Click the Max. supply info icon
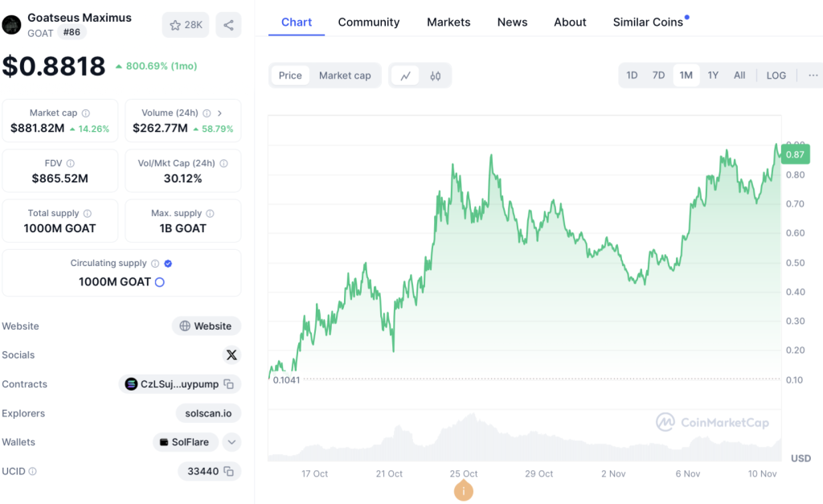 (x=210, y=213)
